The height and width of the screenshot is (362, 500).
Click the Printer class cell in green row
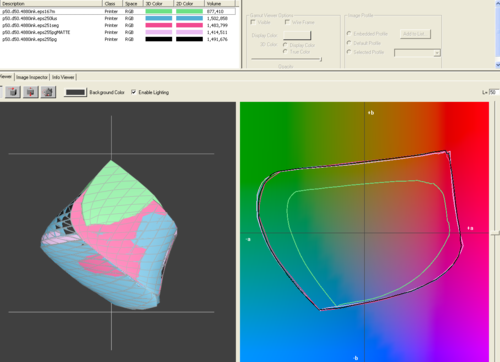tap(111, 11)
